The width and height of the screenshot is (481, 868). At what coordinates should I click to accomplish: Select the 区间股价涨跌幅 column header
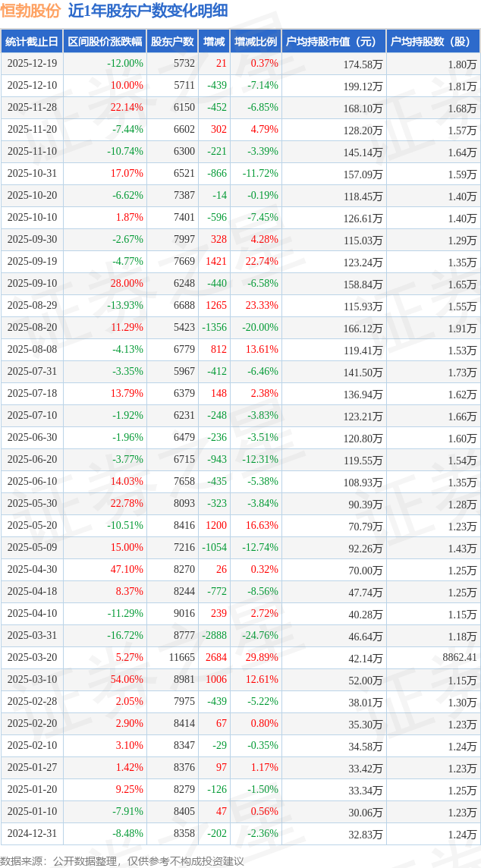[x=105, y=42]
